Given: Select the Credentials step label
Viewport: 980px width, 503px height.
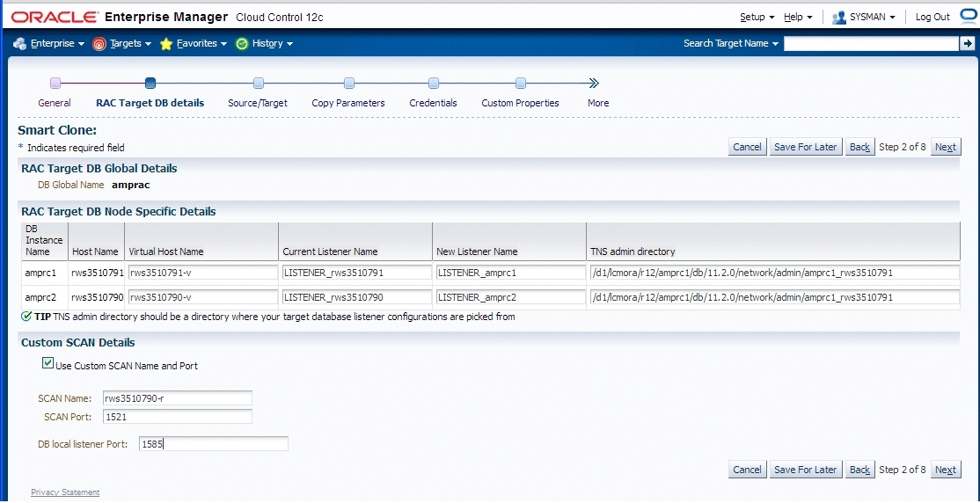Looking at the screenshot, I should (x=433, y=103).
